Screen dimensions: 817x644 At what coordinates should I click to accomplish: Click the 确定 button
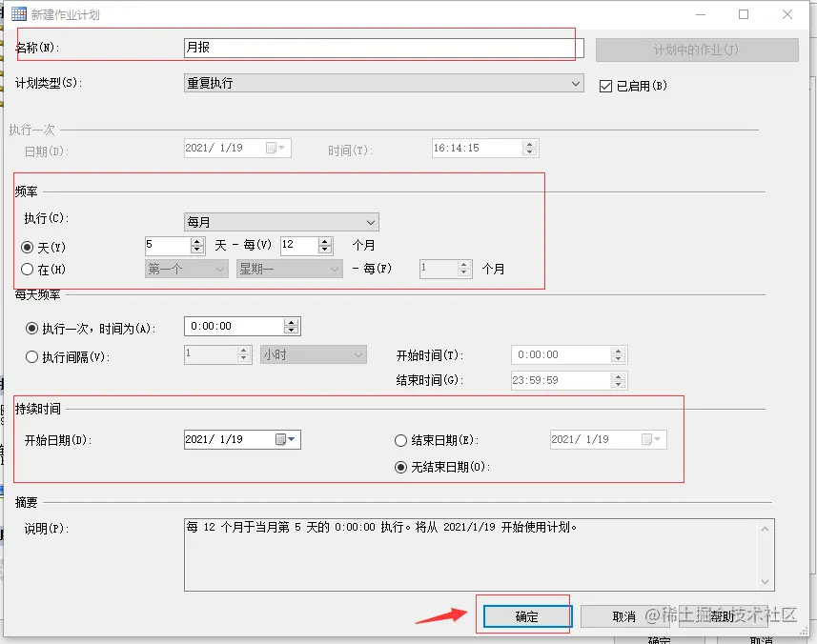(x=527, y=616)
